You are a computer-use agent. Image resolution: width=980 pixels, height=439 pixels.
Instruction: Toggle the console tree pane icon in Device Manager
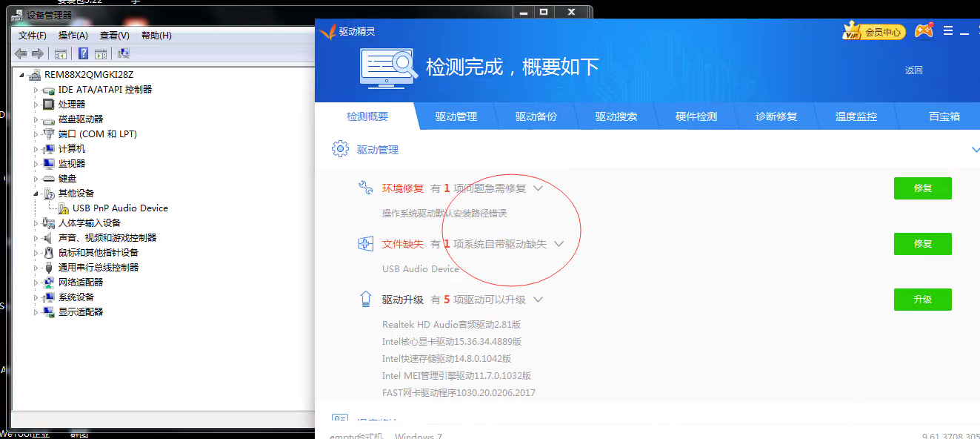pyautogui.click(x=61, y=53)
